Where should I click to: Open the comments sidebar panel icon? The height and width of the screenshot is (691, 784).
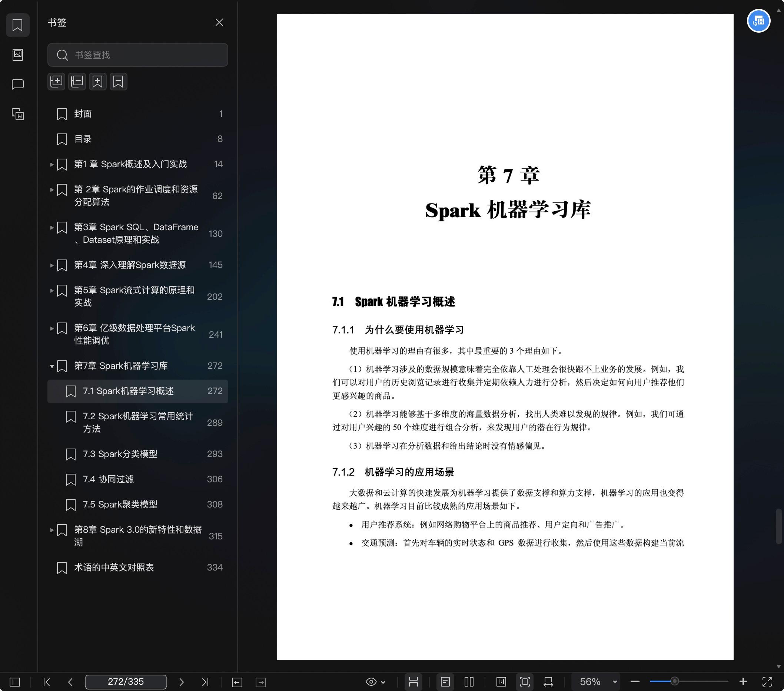tap(18, 85)
